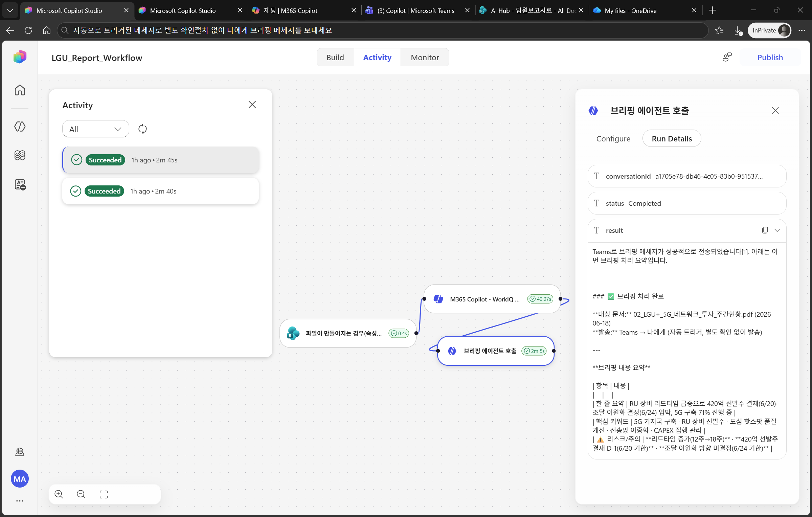Select the 파일이 만들어지는 경우 trigger node
Screen dimensions: 812x517
[348, 333]
